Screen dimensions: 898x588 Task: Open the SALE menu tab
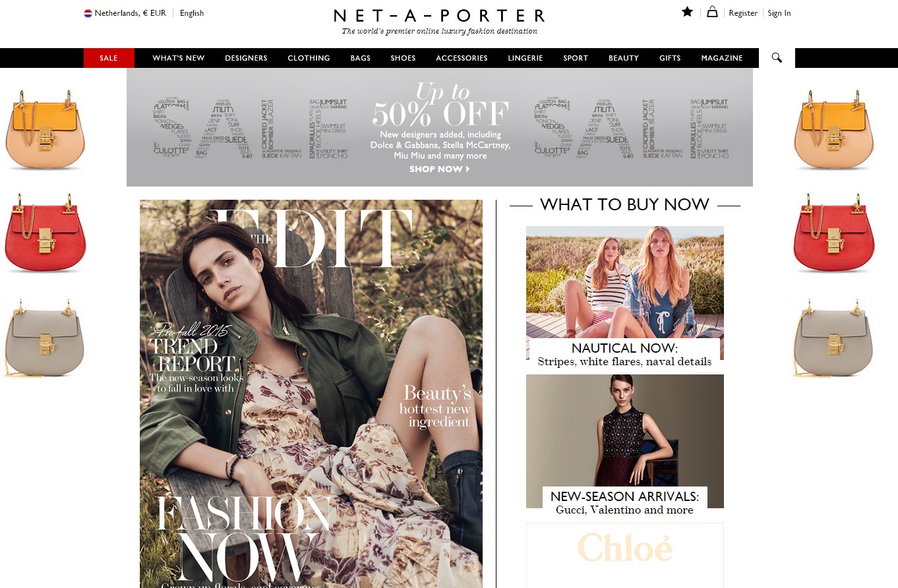pos(109,58)
